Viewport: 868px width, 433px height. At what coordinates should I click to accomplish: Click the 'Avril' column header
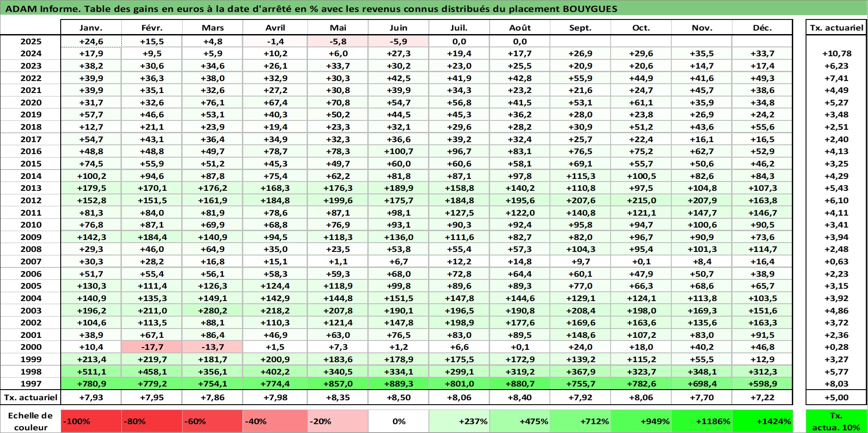(x=275, y=27)
